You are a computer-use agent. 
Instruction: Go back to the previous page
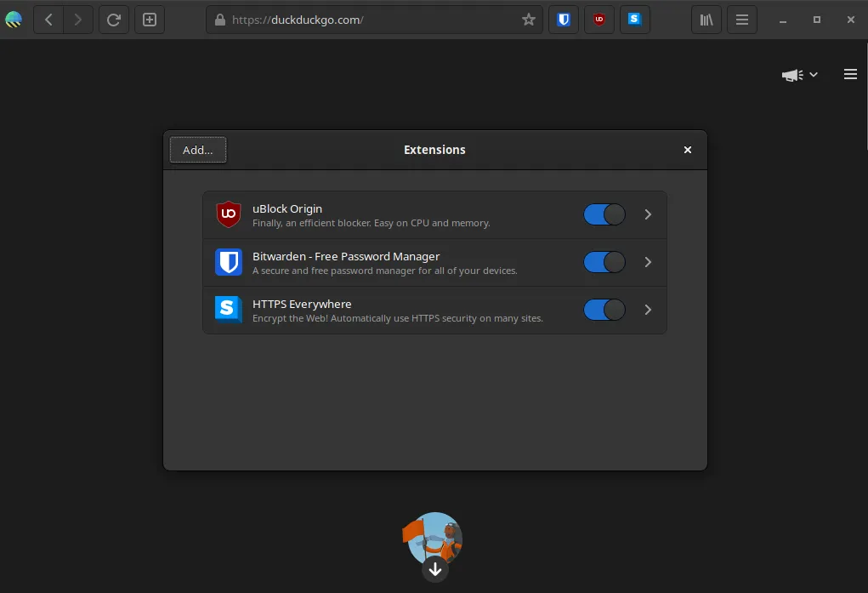[x=48, y=20]
